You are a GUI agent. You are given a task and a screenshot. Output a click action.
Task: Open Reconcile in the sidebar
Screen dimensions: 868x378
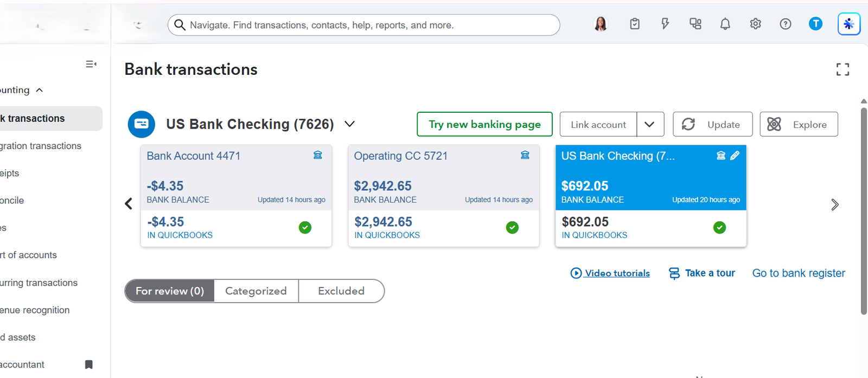[x=12, y=200]
